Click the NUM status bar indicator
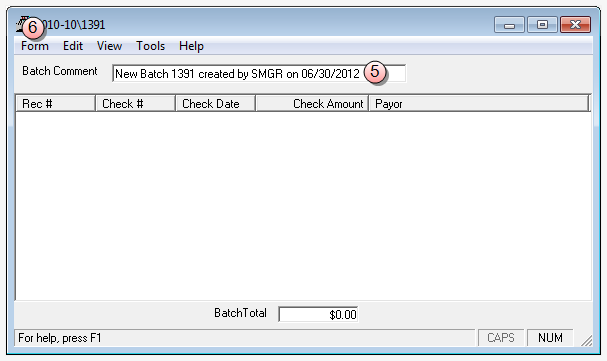The width and height of the screenshot is (607, 361). [550, 338]
